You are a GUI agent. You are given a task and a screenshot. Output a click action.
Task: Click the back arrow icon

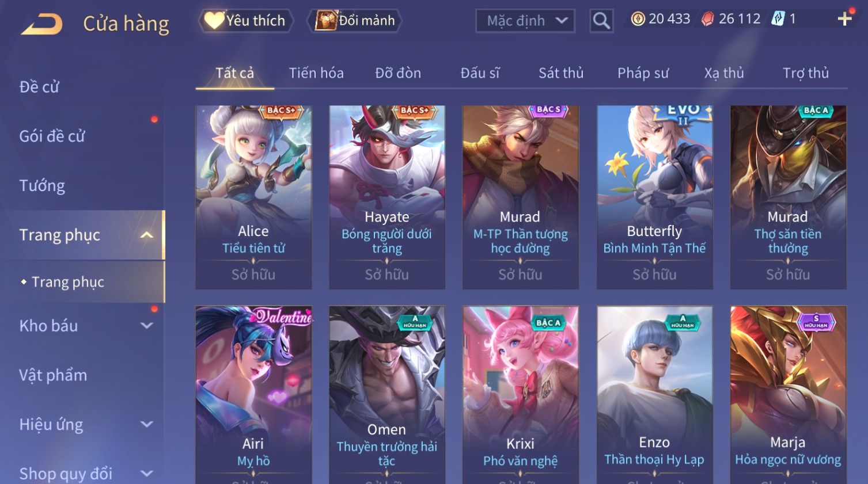click(x=42, y=24)
